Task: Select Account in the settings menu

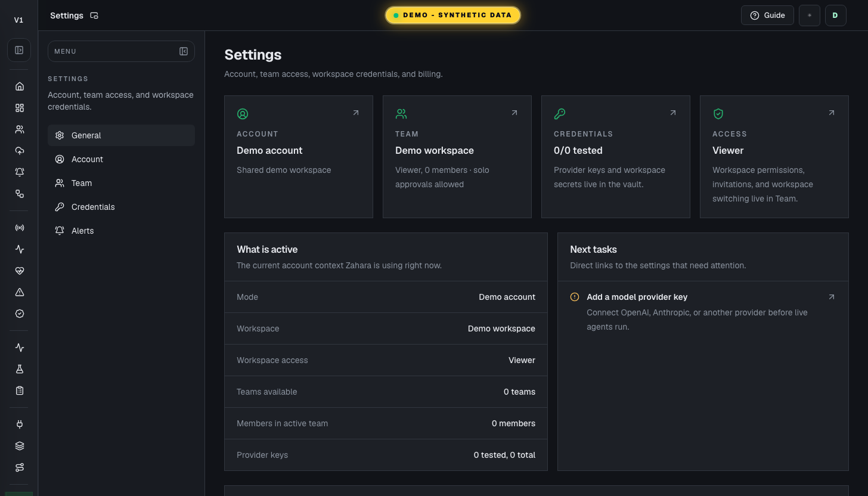Action: (x=121, y=159)
